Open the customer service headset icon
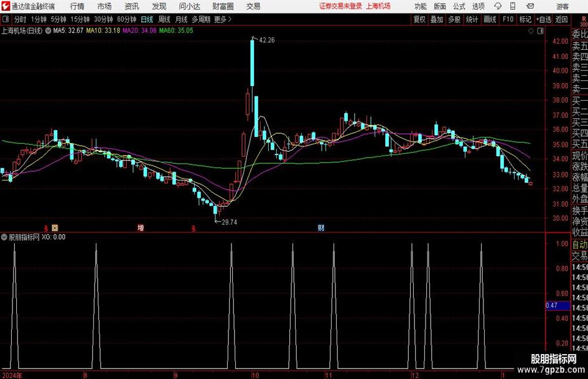 coord(498,6)
